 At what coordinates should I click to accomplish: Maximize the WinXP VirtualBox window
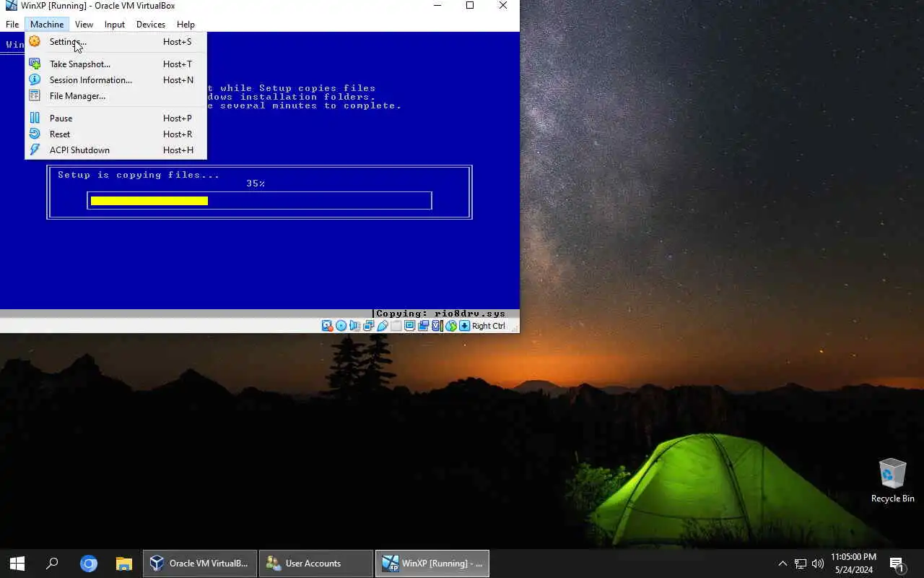pyautogui.click(x=470, y=6)
